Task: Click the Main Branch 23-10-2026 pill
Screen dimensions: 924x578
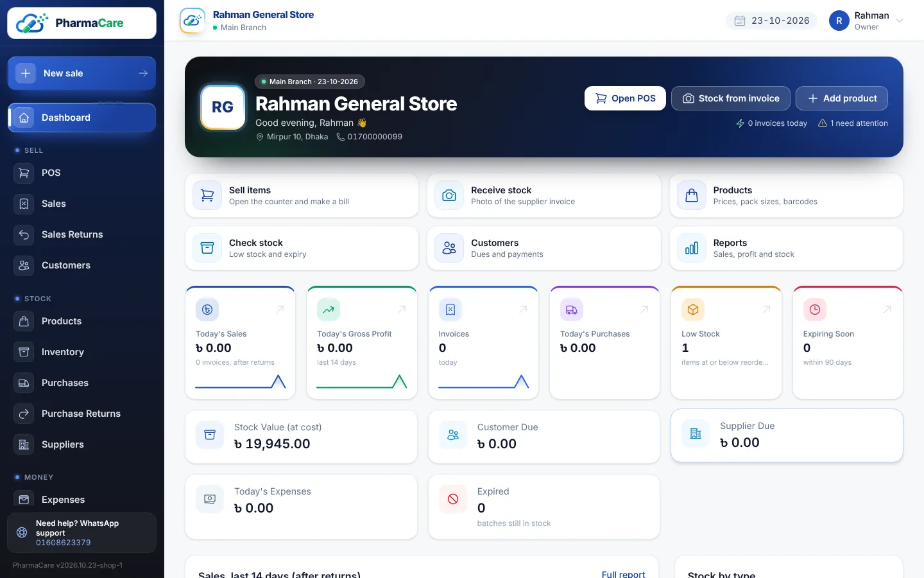Action: (310, 82)
